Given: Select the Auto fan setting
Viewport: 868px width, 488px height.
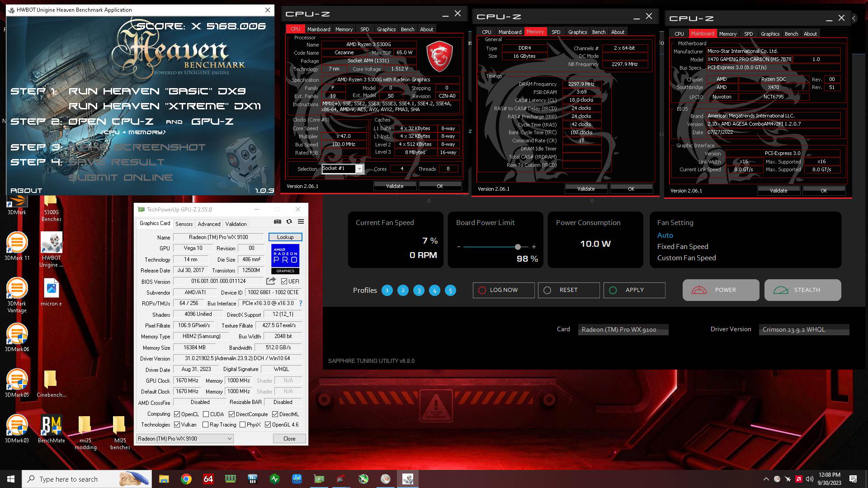Looking at the screenshot, I should [665, 235].
